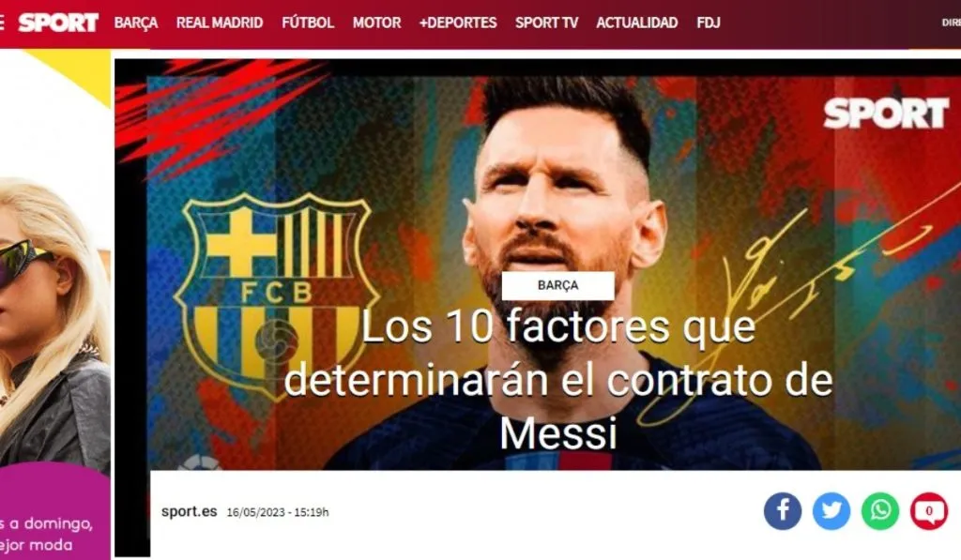Open the +DEPORTES section
This screenshot has width=961, height=560.
pos(458,23)
